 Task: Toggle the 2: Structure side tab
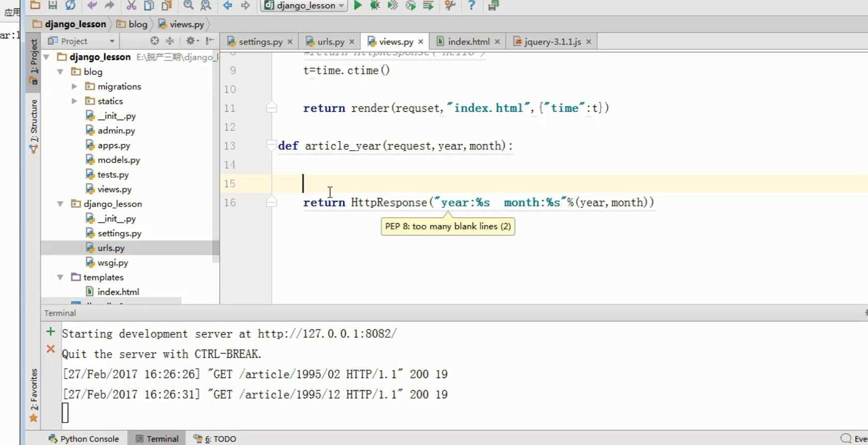[33, 126]
